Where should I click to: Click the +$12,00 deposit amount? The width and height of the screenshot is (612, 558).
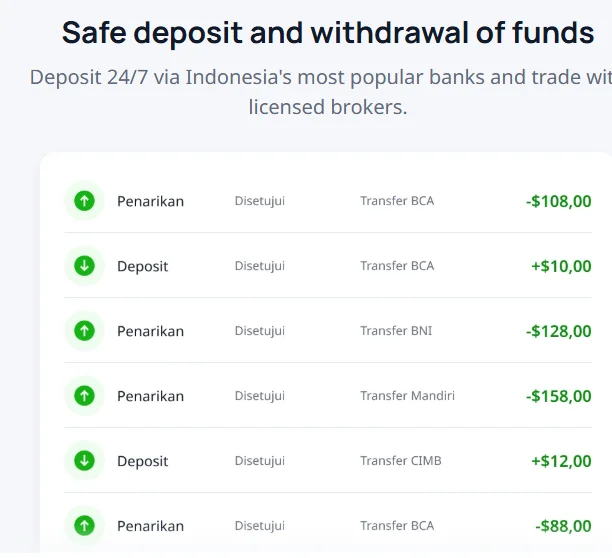(561, 461)
